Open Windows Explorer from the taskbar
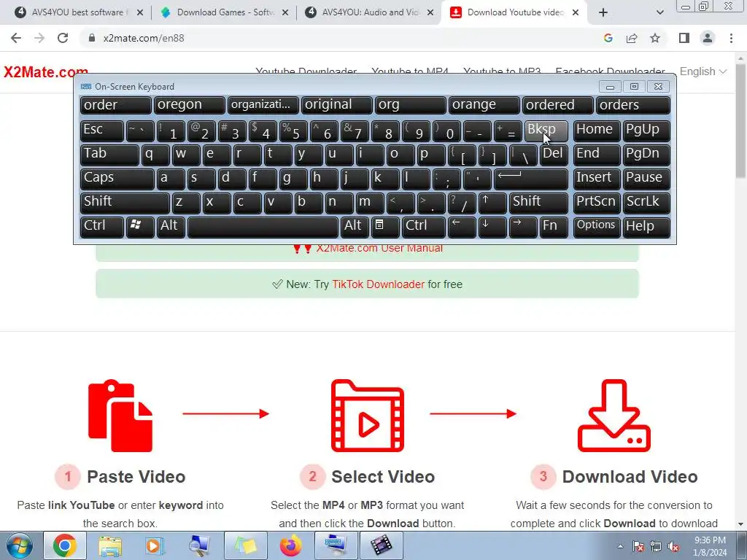This screenshot has width=747, height=560. click(x=110, y=545)
